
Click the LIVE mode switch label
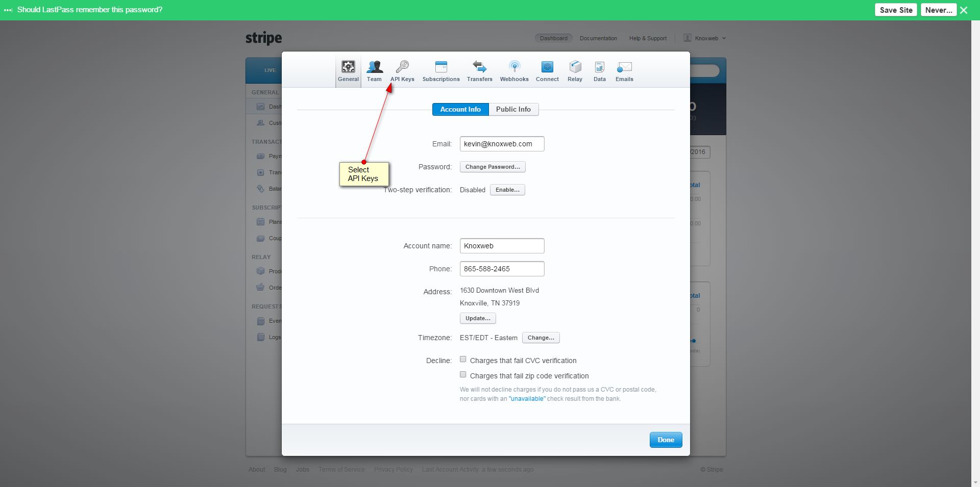click(x=270, y=70)
